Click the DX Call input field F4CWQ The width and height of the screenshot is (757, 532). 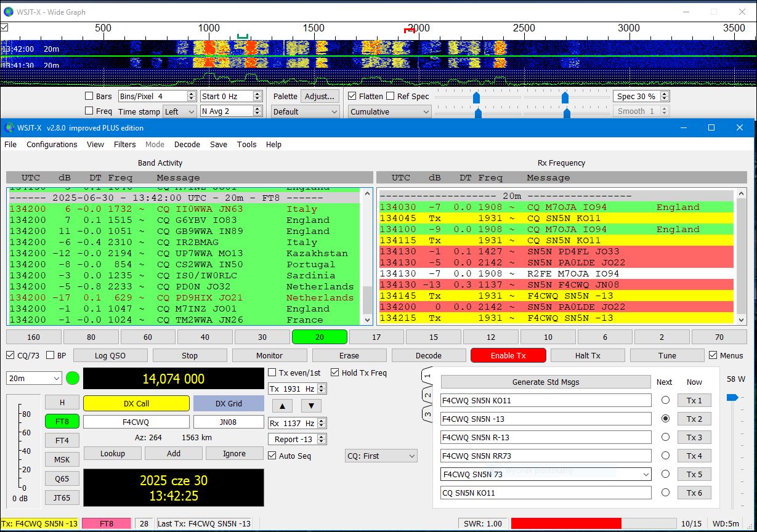point(136,422)
